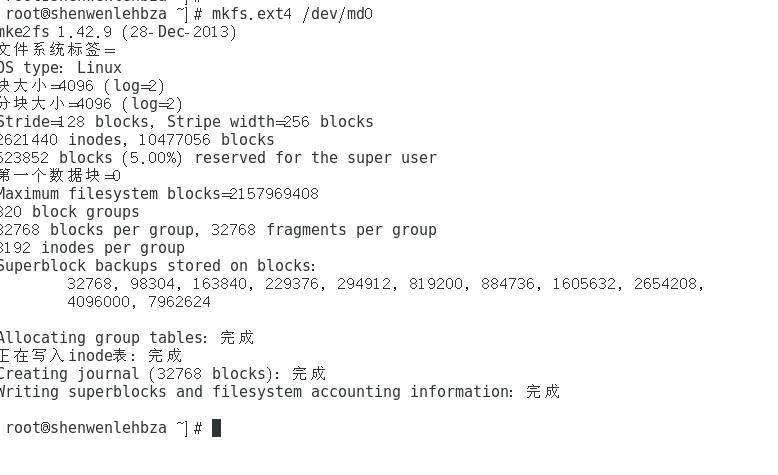Click superblock backup number 2654208
The height and width of the screenshot is (475, 778).
668,284
